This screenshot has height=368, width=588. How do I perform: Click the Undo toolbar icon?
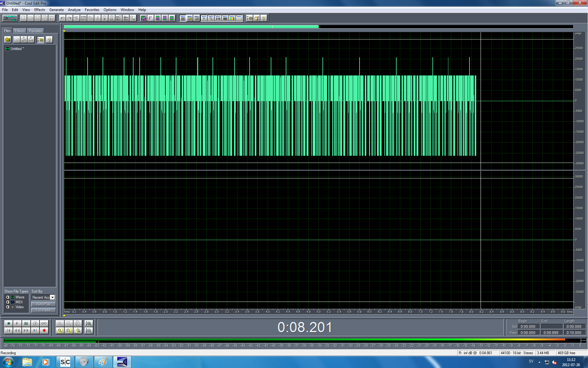(62, 18)
